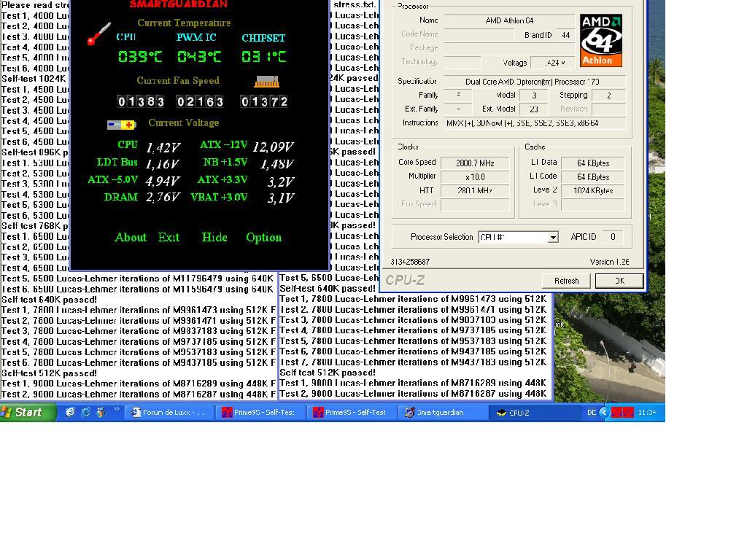
Task: Click the Refresh button in CPU-Z
Action: click(x=566, y=281)
